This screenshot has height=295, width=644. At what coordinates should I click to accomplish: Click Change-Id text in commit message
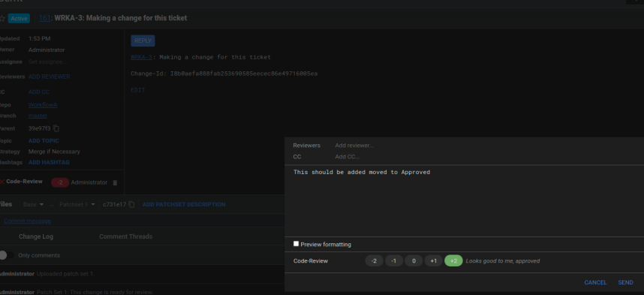click(224, 74)
